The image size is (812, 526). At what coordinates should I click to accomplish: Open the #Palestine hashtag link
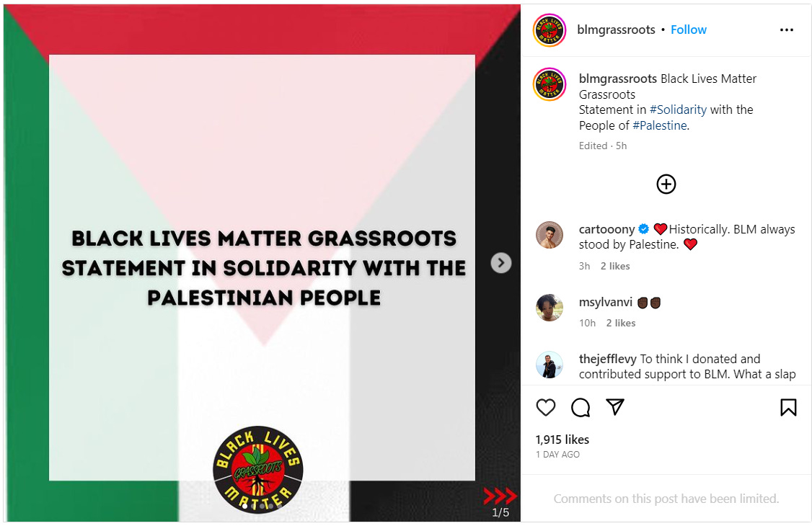click(660, 125)
